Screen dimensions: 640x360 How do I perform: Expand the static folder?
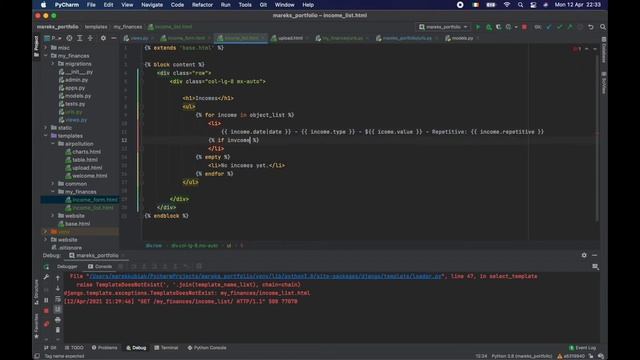coord(46,128)
